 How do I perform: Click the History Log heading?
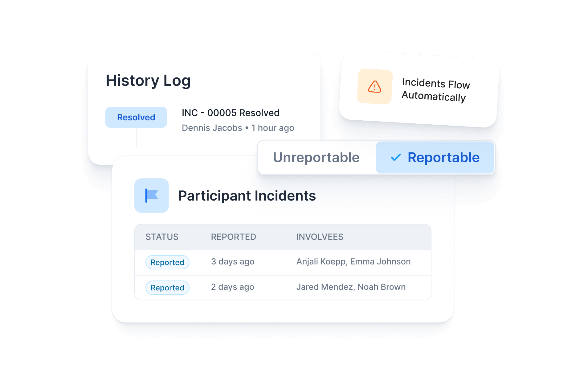coord(148,81)
